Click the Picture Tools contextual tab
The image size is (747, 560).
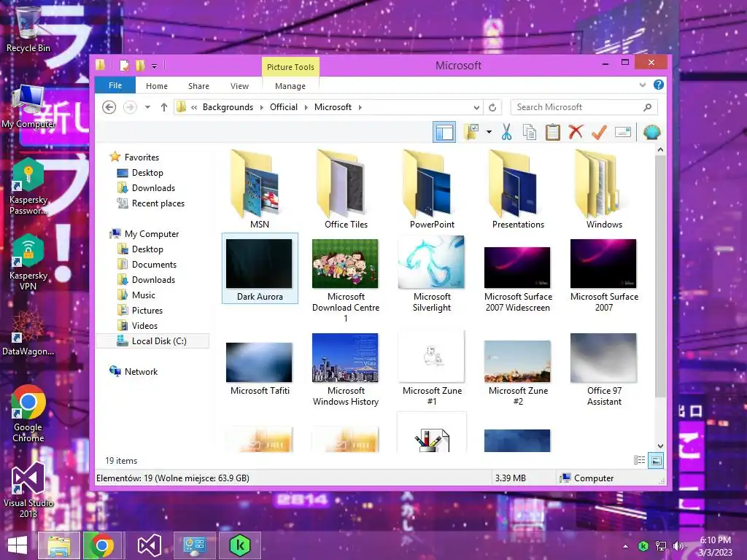click(290, 66)
